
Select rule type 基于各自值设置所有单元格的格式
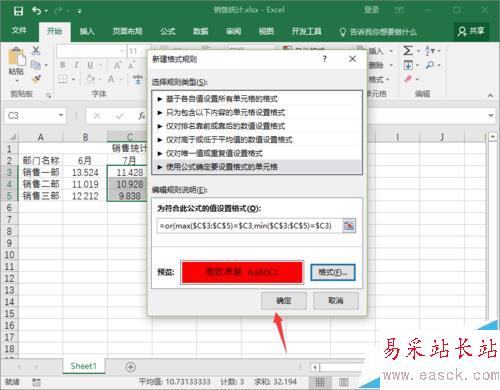[x=257, y=99]
